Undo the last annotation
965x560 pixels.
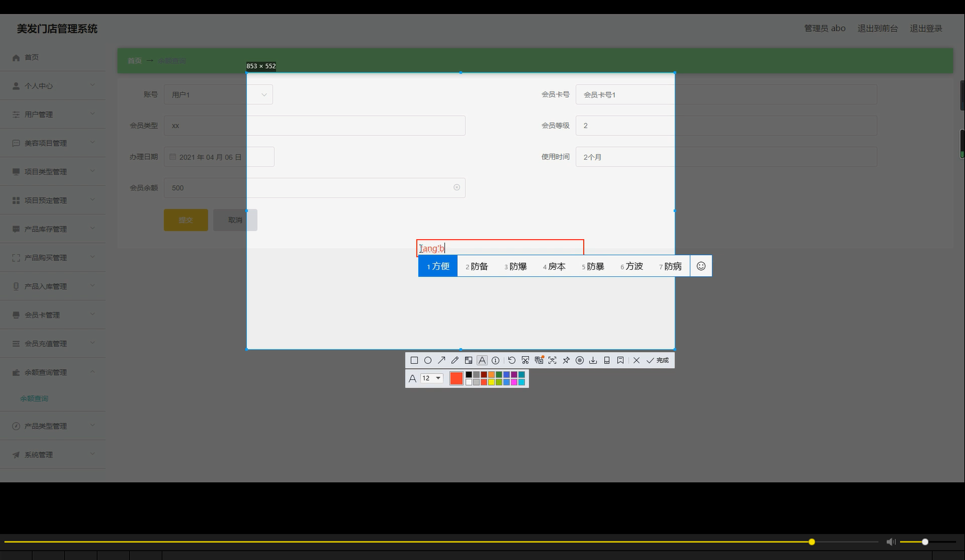(x=512, y=360)
